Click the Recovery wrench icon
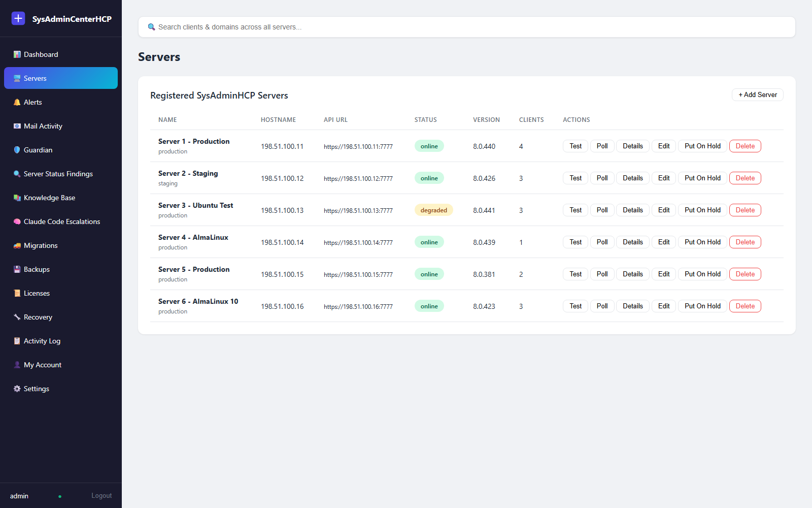Viewport: 812px width, 508px height. (x=17, y=317)
